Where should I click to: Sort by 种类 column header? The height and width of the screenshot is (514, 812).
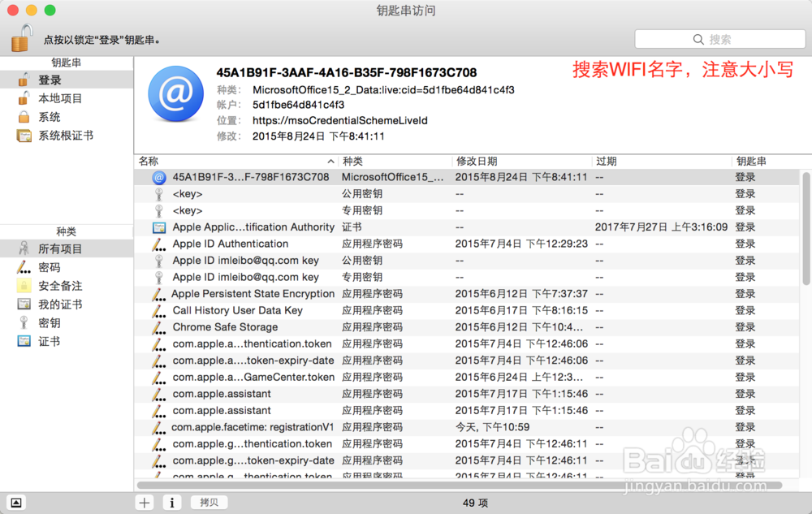pos(395,162)
